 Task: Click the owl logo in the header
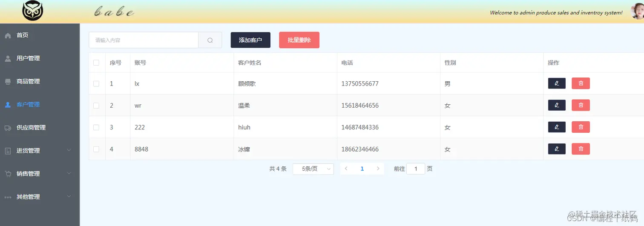33,11
